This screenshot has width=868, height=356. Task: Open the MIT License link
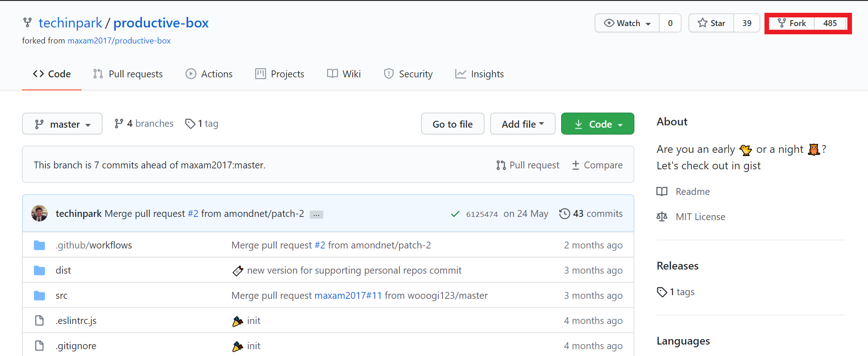[x=700, y=217]
